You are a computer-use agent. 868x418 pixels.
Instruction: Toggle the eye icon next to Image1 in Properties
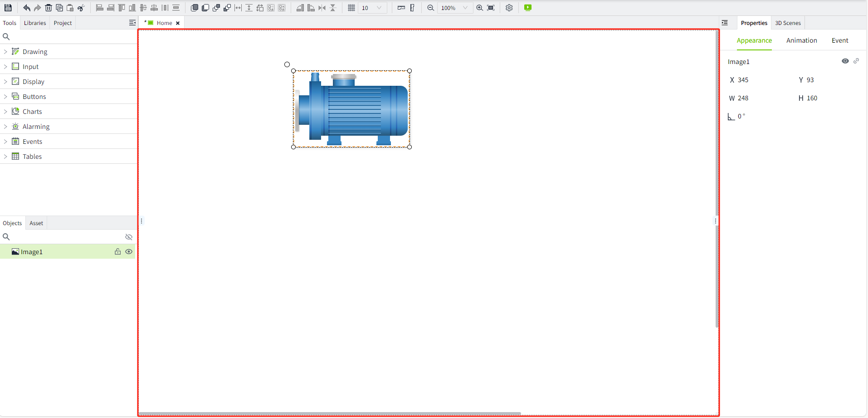click(x=845, y=61)
